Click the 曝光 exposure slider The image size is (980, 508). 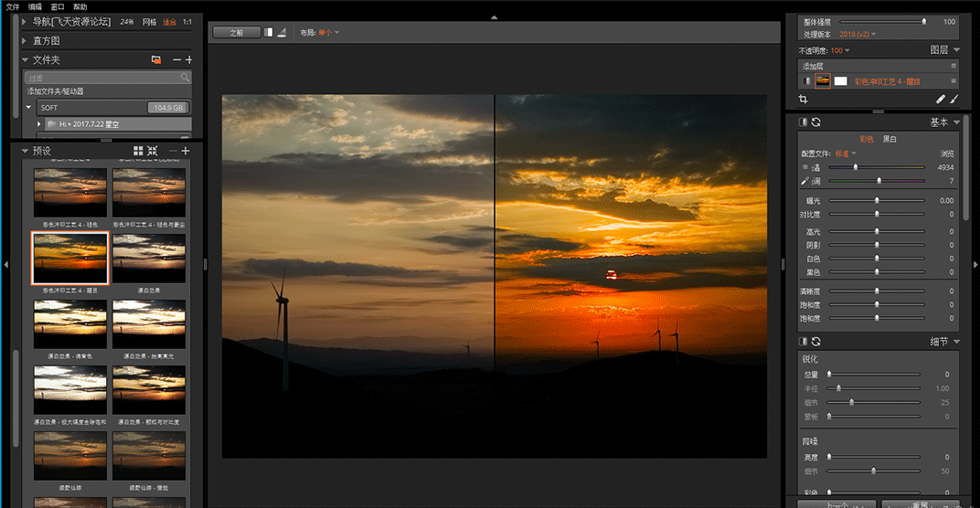click(x=877, y=200)
